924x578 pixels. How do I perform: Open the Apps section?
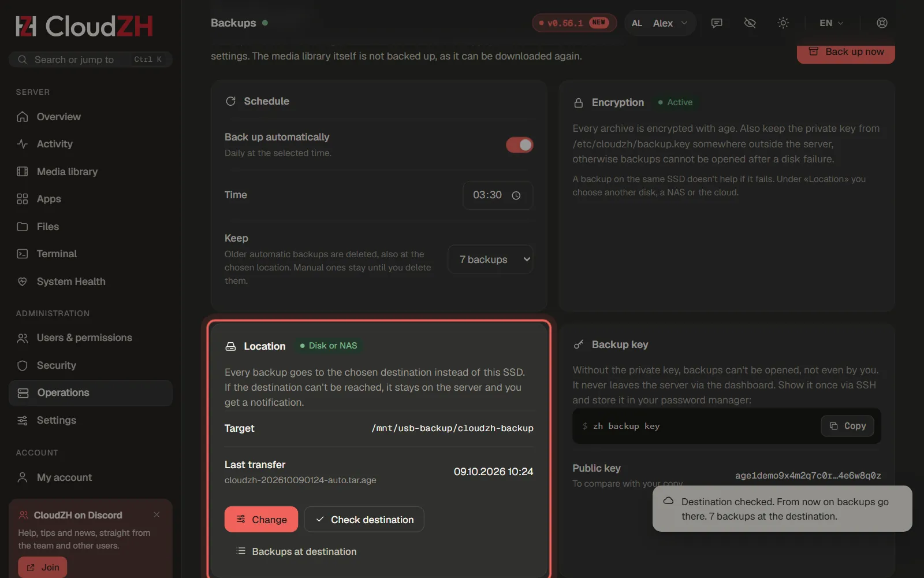91,199
